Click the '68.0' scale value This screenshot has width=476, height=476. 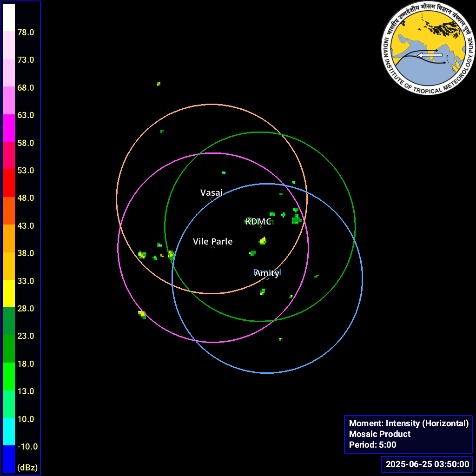coord(26,88)
